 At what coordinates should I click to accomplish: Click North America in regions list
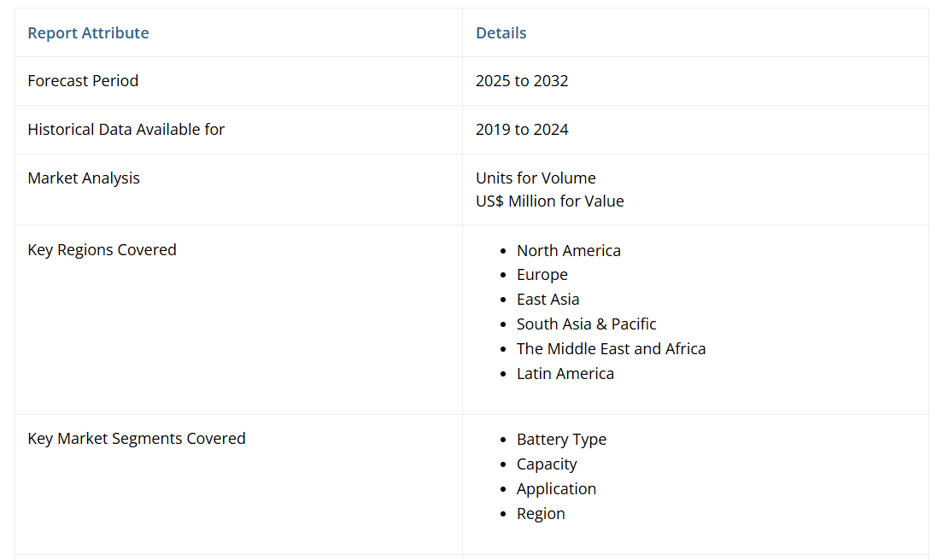coord(568,251)
